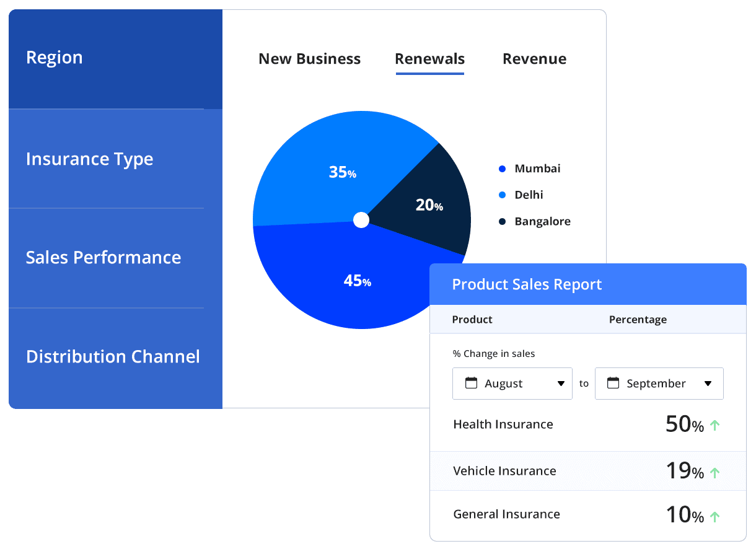Expand the Percentage column header
This screenshot has width=756, height=549.
(638, 319)
